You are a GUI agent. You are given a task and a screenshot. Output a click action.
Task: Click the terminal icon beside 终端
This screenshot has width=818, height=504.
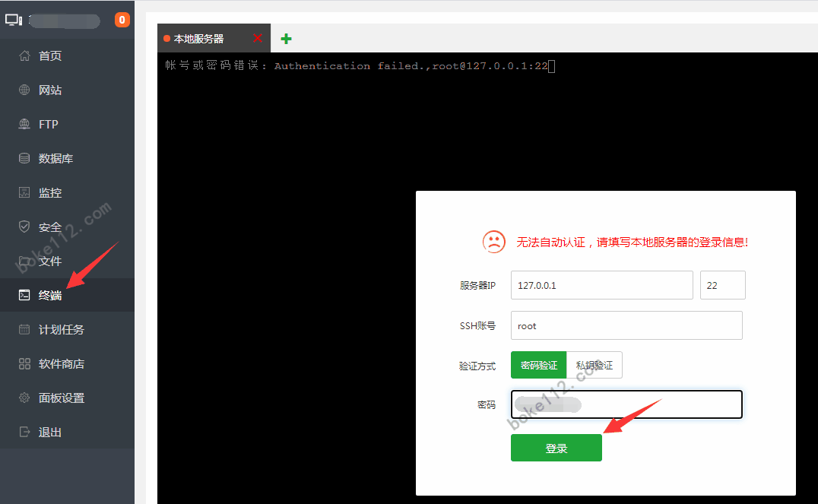(24, 295)
